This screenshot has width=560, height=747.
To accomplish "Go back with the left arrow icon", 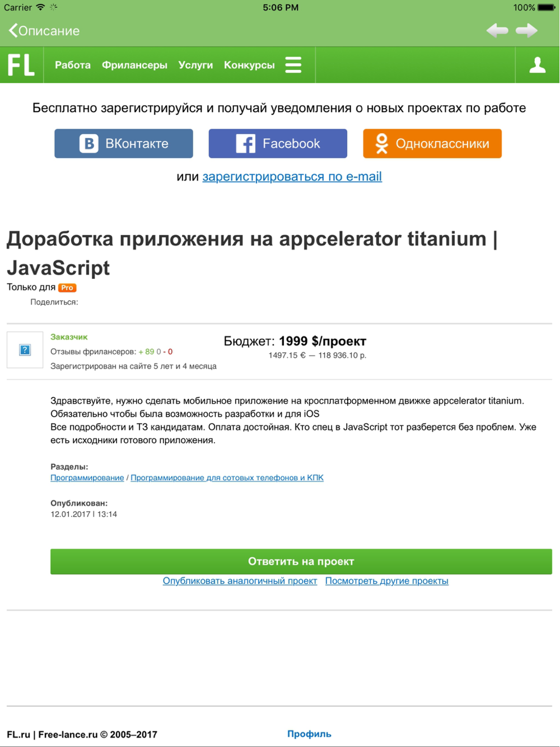I will [x=497, y=30].
